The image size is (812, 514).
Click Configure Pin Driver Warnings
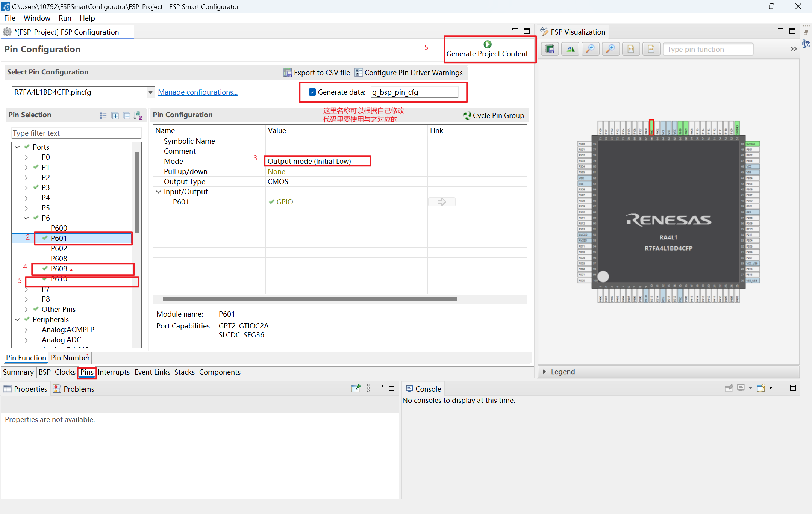[x=409, y=73]
